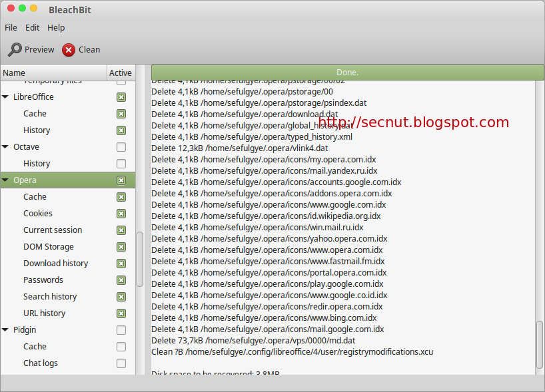Select the Opera row
Image resolution: width=545 pixels, height=392 pixels.
pyautogui.click(x=68, y=180)
